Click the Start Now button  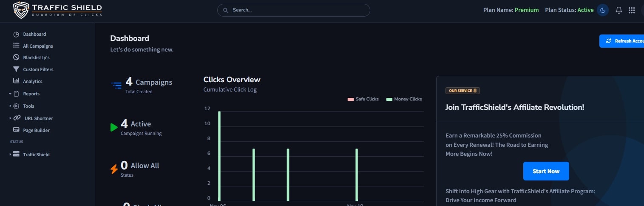(546, 171)
